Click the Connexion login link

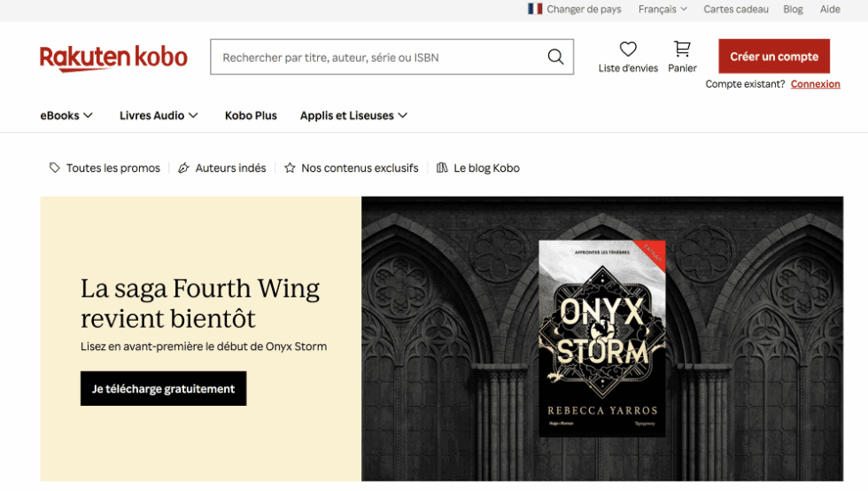(816, 83)
